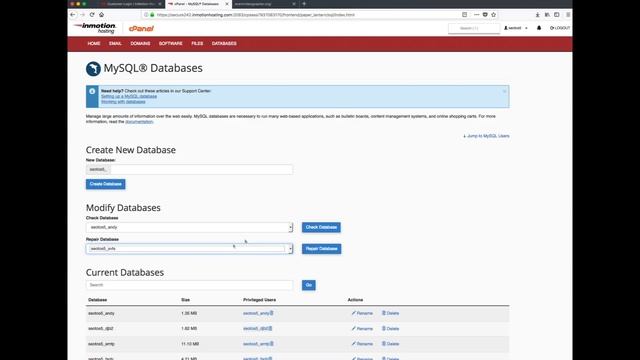The height and width of the screenshot is (360, 640).
Task: Click trash icon beside amp privileged user
Action: click(271, 344)
